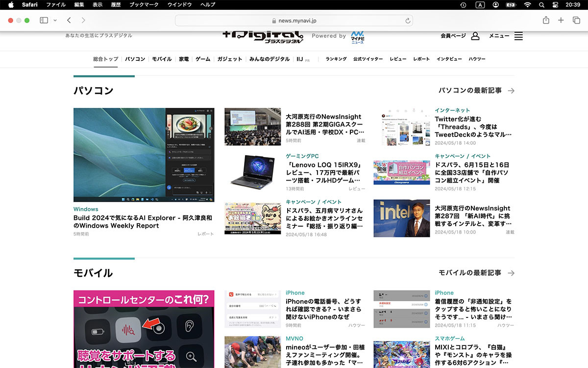
Task: Open the ファイル menu
Action: coord(56,4)
